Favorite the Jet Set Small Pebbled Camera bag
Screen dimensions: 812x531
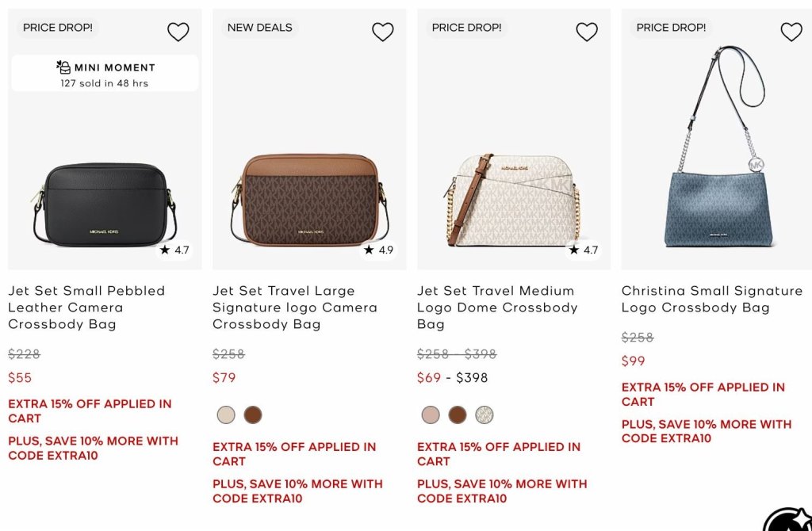[x=178, y=32]
